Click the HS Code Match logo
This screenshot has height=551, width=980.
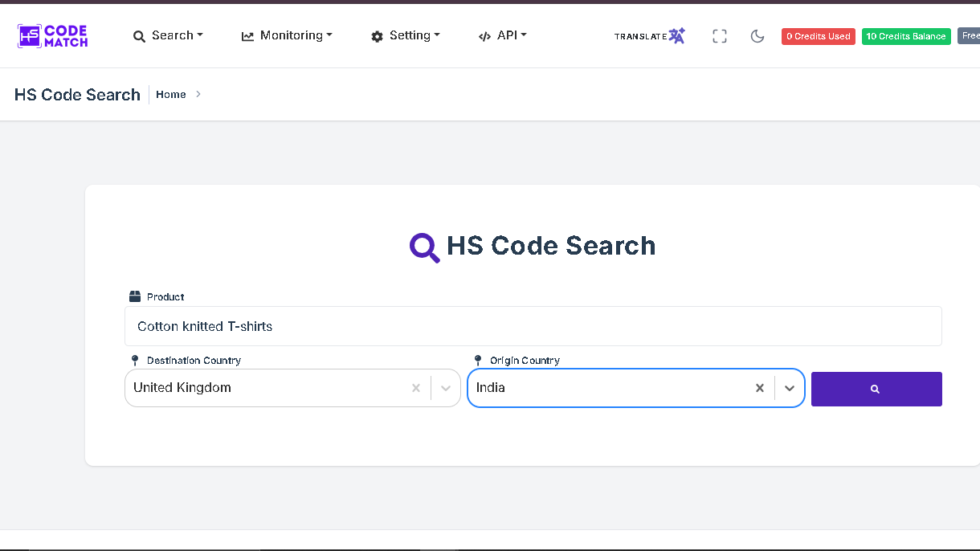[53, 35]
